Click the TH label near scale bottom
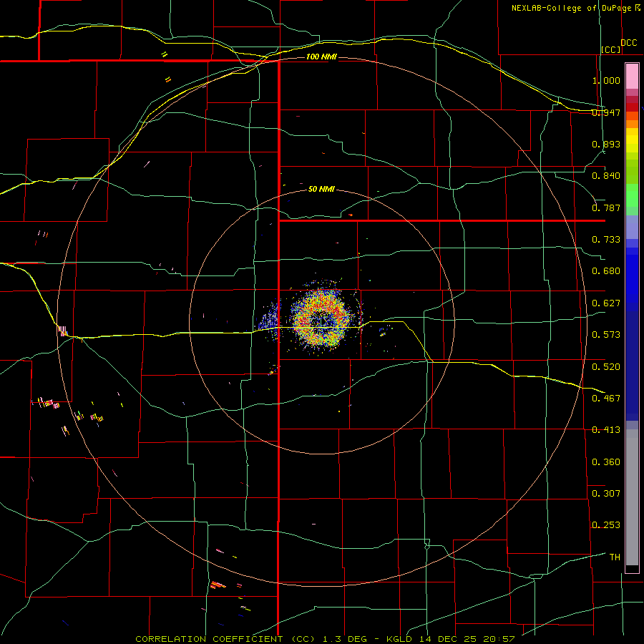Image resolution: width=644 pixels, height=644 pixels. coord(615,557)
